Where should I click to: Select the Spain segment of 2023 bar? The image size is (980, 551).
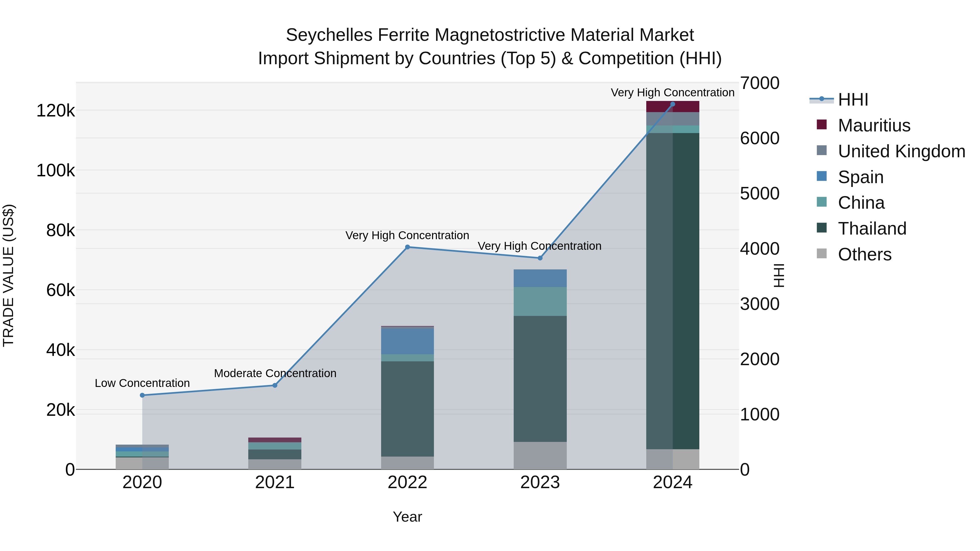pyautogui.click(x=540, y=278)
